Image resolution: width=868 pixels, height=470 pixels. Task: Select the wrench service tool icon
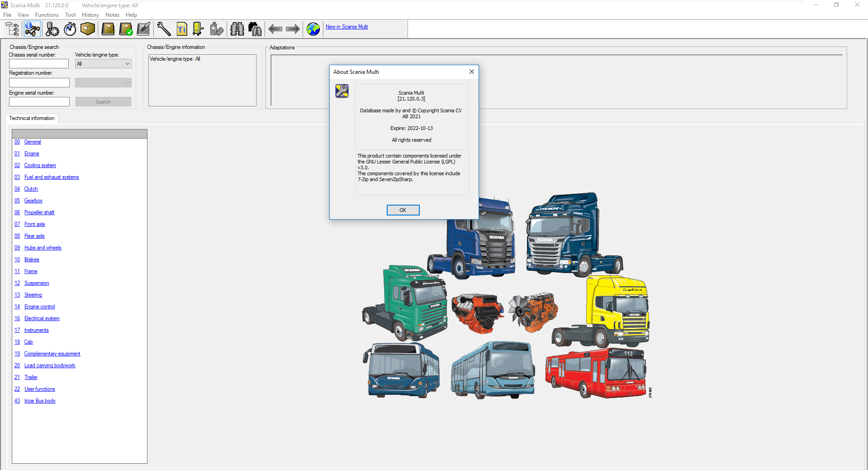tap(164, 29)
